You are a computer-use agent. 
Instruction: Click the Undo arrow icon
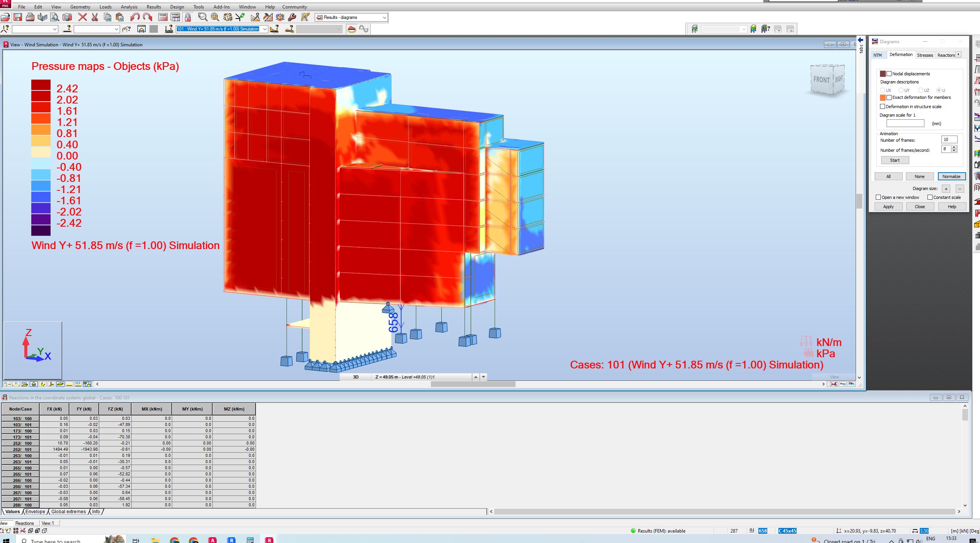pyautogui.click(x=135, y=17)
